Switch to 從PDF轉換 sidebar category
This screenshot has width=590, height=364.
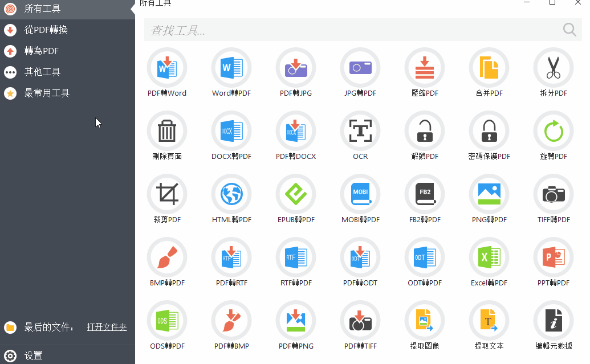(46, 30)
